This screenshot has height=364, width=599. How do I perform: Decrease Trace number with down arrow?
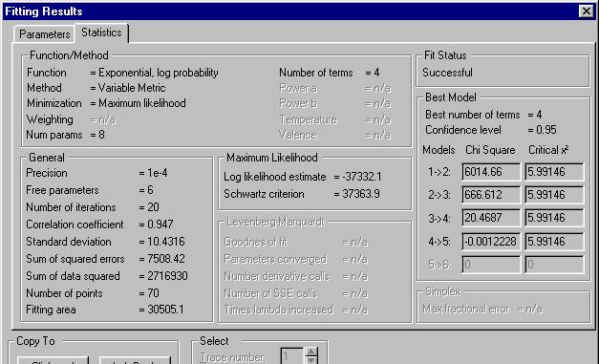[311, 360]
